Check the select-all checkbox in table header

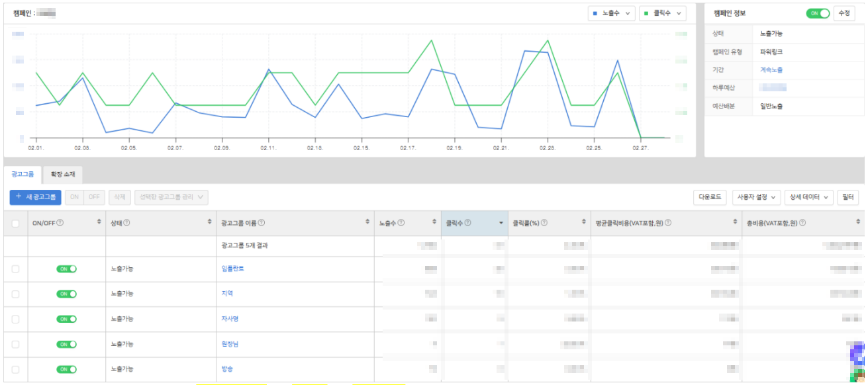click(15, 224)
